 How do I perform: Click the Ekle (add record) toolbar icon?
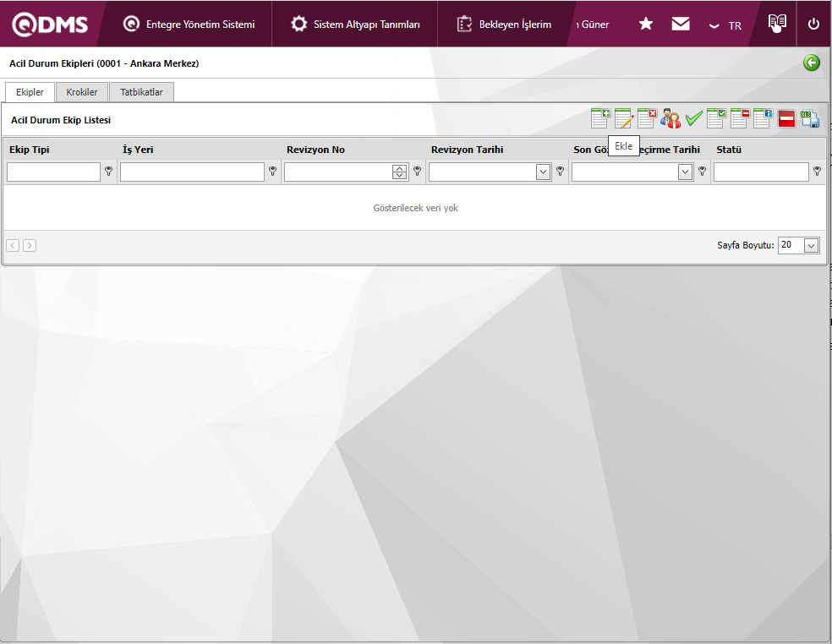coord(600,118)
